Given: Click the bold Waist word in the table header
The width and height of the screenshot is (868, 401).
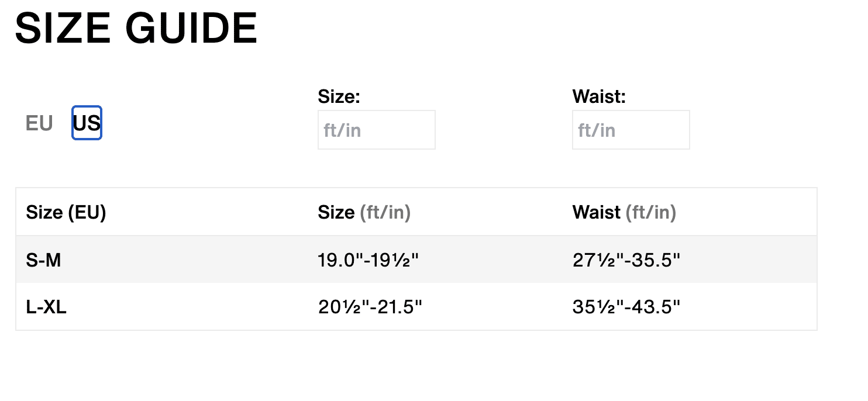Looking at the screenshot, I should click(597, 212).
